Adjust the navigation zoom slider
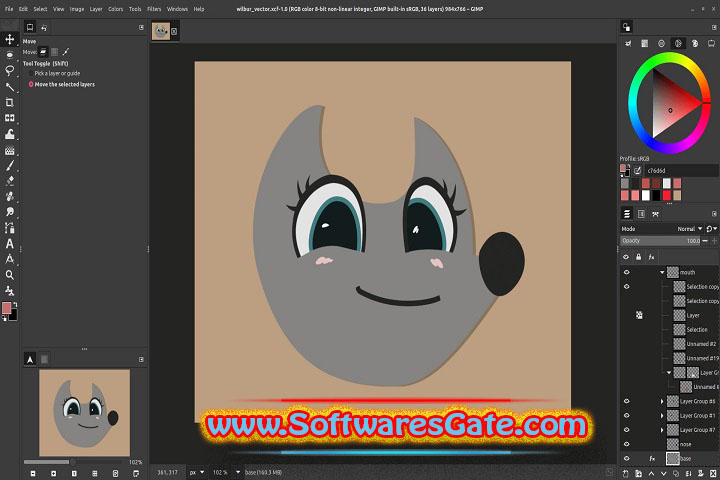This screenshot has height=480, width=720. (73, 462)
